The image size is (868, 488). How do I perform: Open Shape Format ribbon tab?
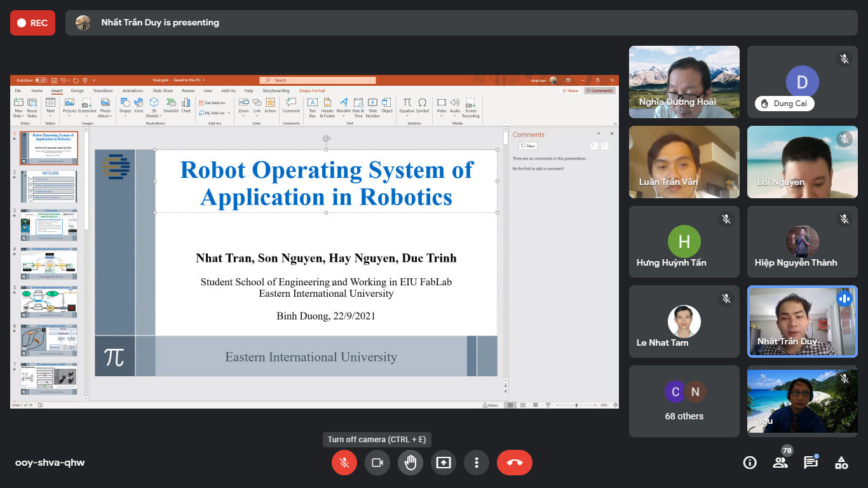(312, 91)
